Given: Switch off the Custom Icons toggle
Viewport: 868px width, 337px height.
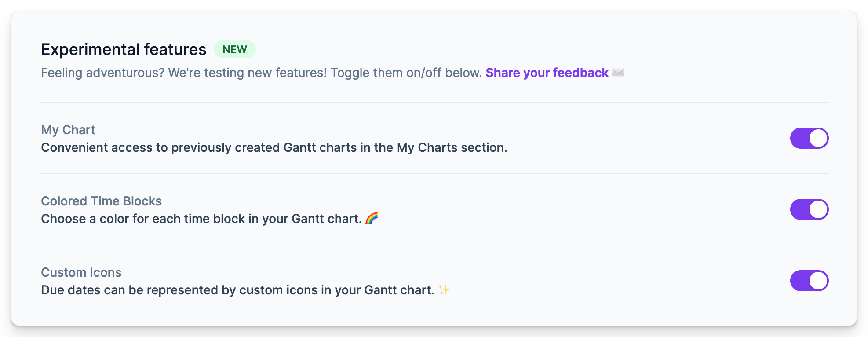Looking at the screenshot, I should pyautogui.click(x=809, y=281).
